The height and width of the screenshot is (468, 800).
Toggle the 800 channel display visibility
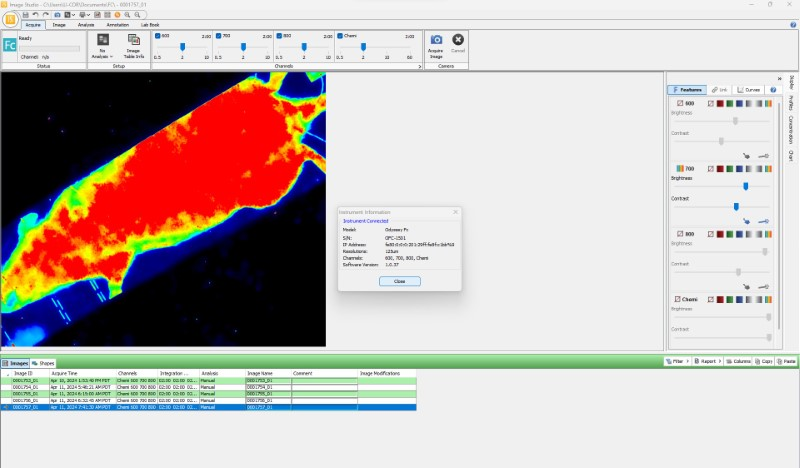click(x=680, y=234)
